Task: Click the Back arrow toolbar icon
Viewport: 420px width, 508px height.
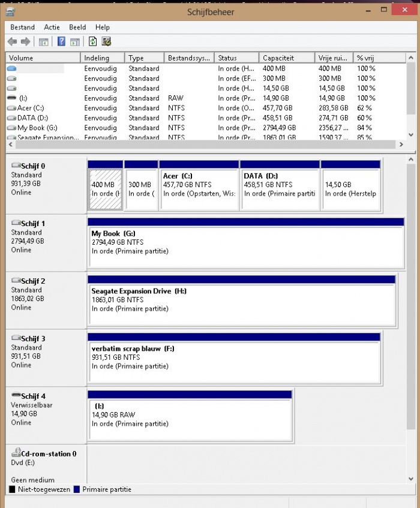Action: click(x=13, y=41)
